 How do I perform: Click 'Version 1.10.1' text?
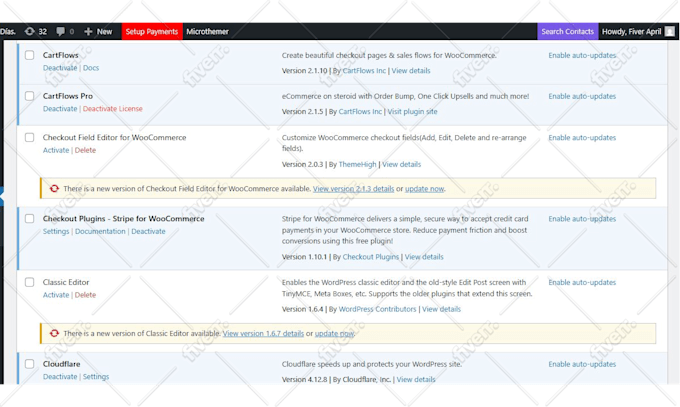tap(304, 257)
